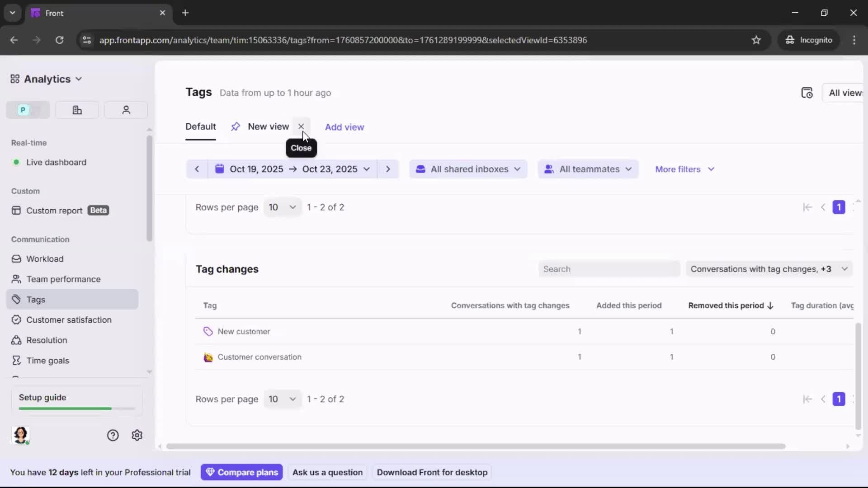The height and width of the screenshot is (488, 868).
Task: Click the Tag changes search field
Action: [609, 269]
